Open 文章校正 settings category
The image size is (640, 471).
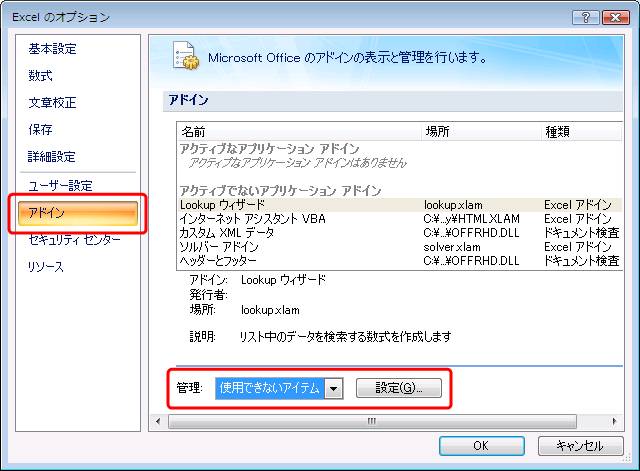pyautogui.click(x=52, y=103)
